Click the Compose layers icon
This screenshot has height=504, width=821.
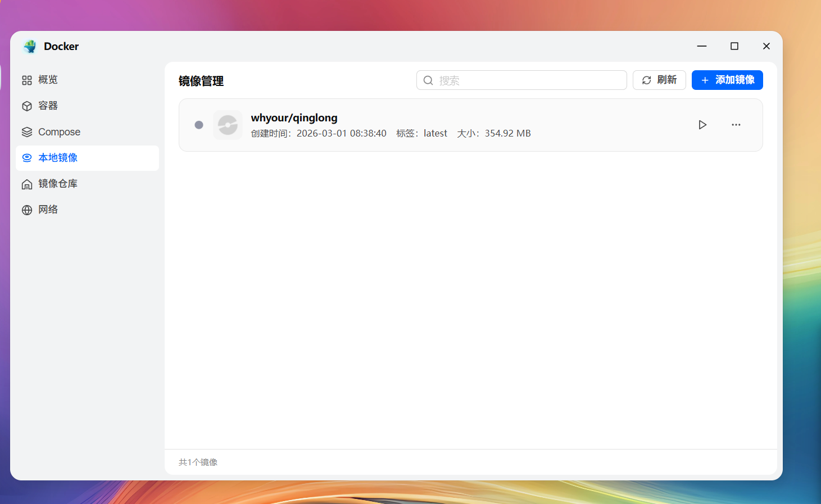point(27,132)
